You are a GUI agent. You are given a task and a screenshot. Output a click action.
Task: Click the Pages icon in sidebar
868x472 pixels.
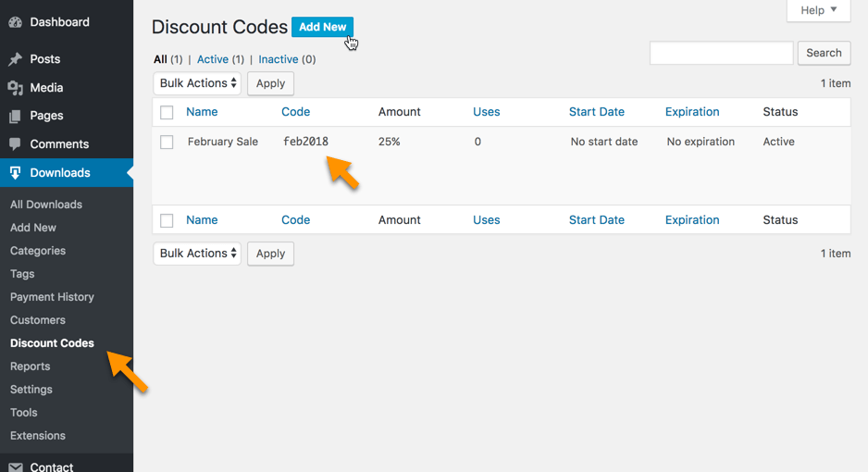[15, 117]
